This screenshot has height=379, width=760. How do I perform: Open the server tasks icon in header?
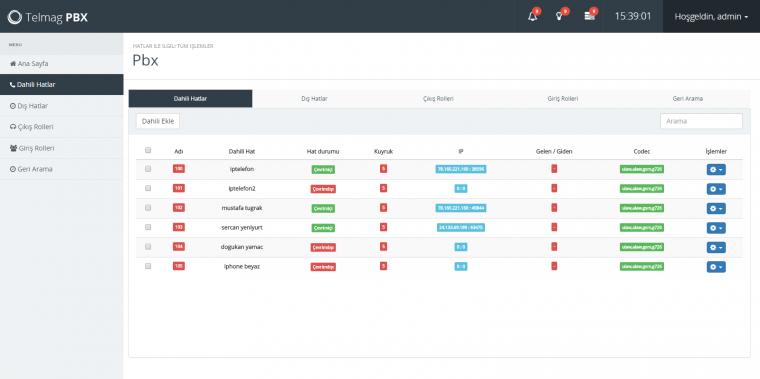[x=589, y=16]
